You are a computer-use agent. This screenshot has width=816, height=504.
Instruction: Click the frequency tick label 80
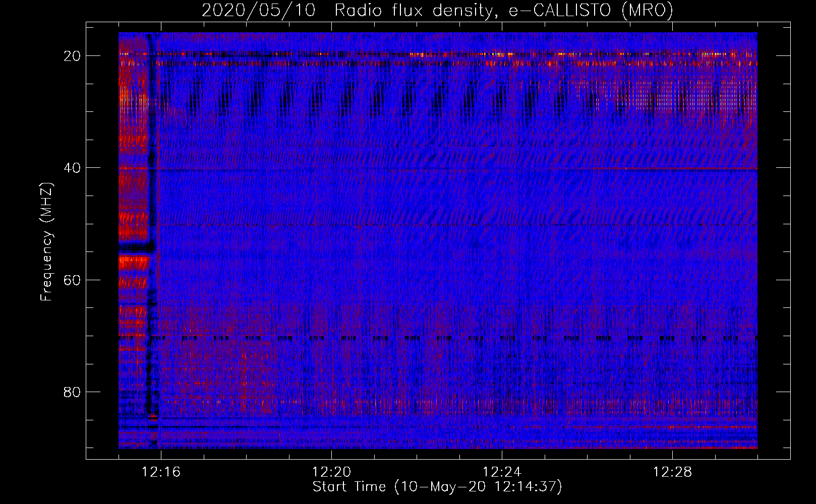[x=72, y=392]
